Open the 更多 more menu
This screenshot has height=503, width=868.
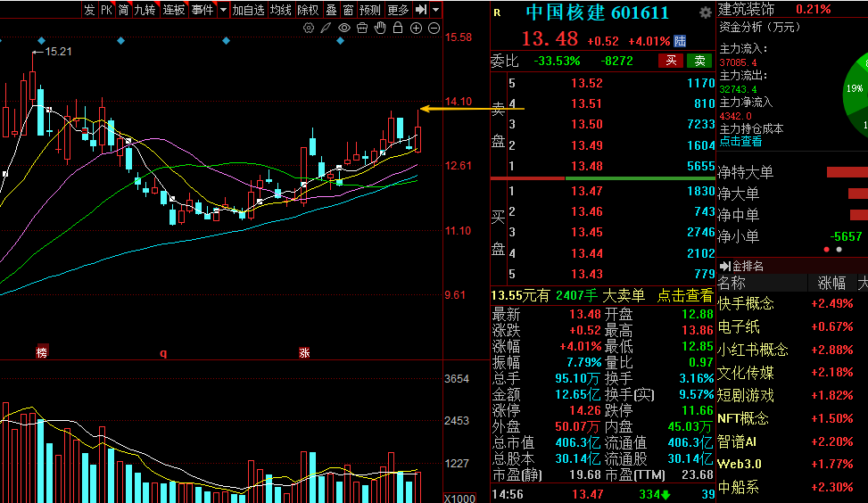(398, 10)
